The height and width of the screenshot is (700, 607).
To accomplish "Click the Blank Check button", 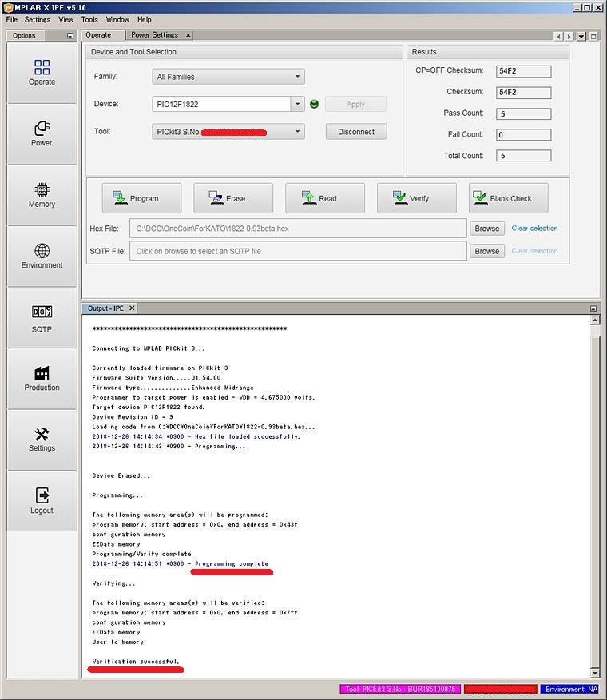I will tap(508, 198).
